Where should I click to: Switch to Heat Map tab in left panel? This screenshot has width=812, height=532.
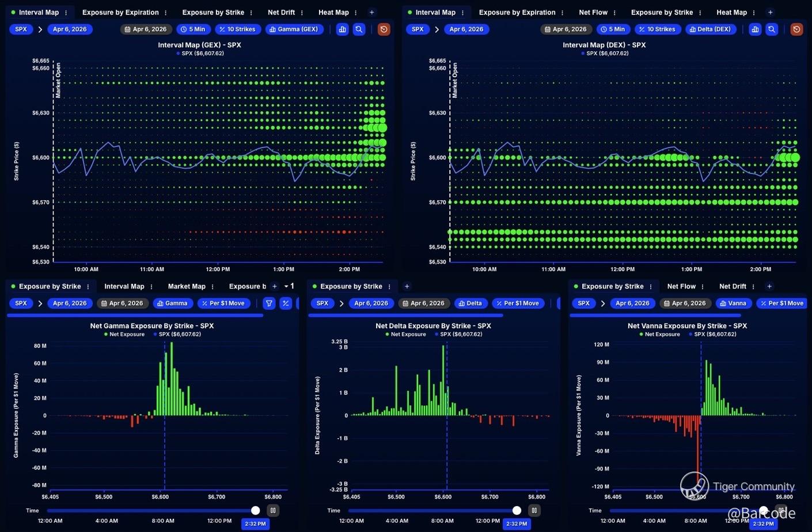333,12
